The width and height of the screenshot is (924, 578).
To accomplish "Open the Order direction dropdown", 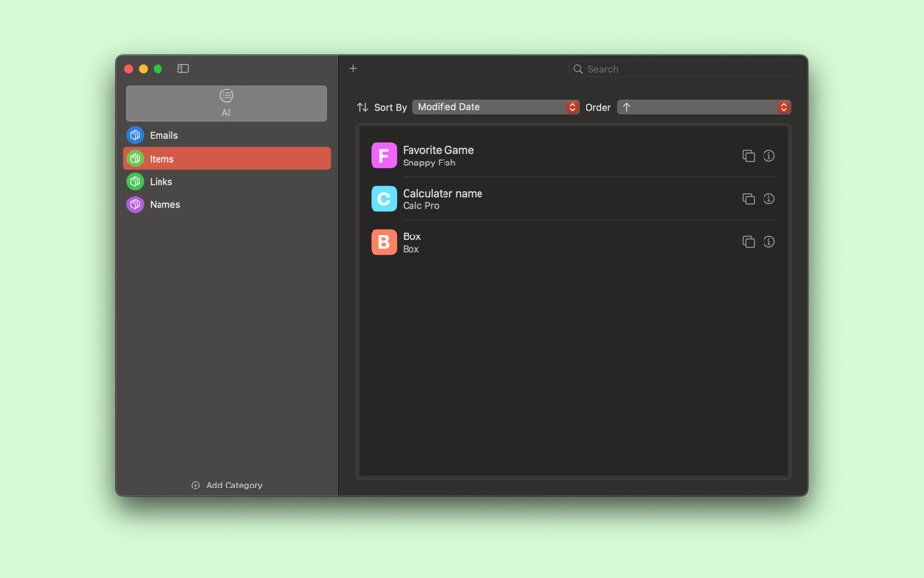I will coord(703,107).
